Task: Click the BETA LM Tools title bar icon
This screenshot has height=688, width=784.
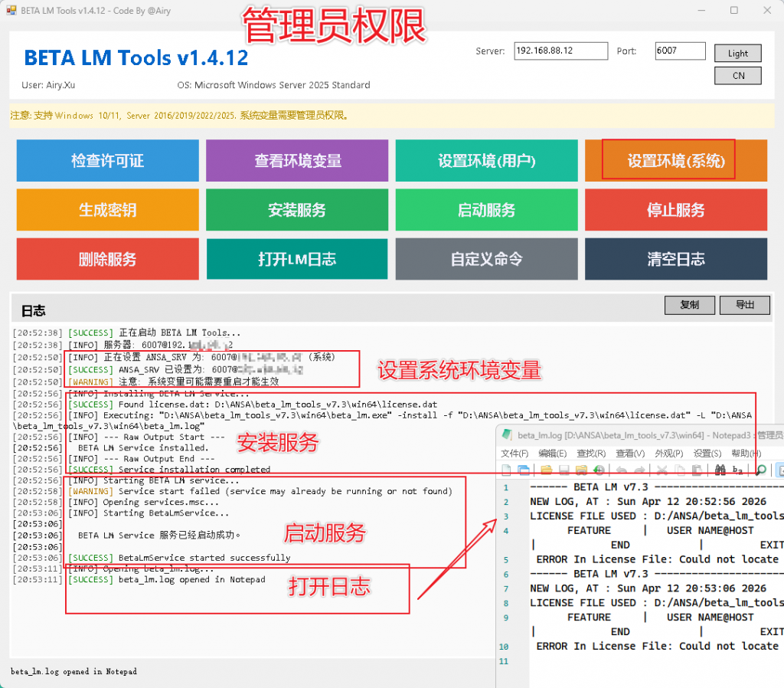Action: (x=11, y=11)
